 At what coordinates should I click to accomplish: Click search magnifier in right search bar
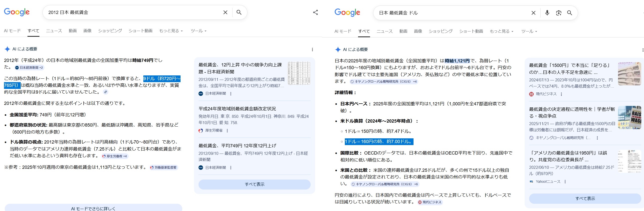pyautogui.click(x=570, y=13)
